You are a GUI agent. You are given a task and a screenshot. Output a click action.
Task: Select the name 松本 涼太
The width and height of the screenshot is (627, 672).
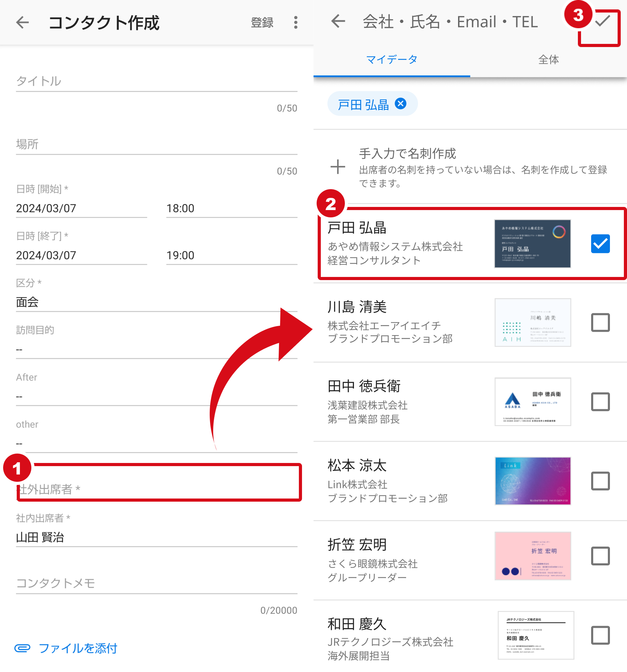[357, 466]
